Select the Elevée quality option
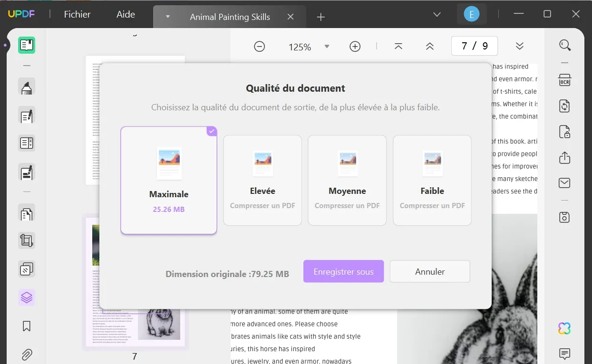This screenshot has width=592, height=364. click(262, 181)
